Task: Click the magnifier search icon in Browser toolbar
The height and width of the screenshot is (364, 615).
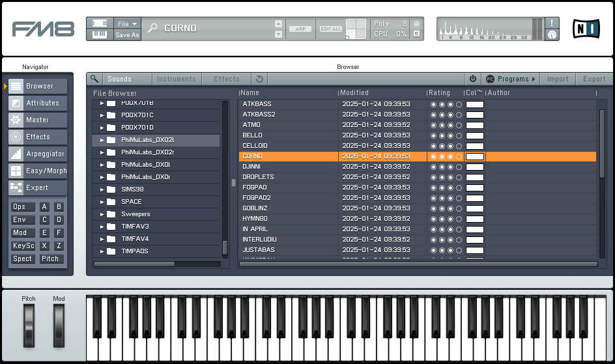Action: [94, 79]
